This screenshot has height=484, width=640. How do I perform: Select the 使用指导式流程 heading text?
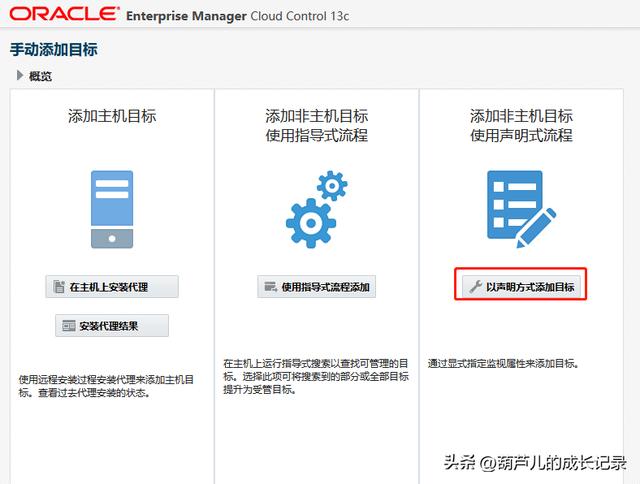[x=316, y=135]
